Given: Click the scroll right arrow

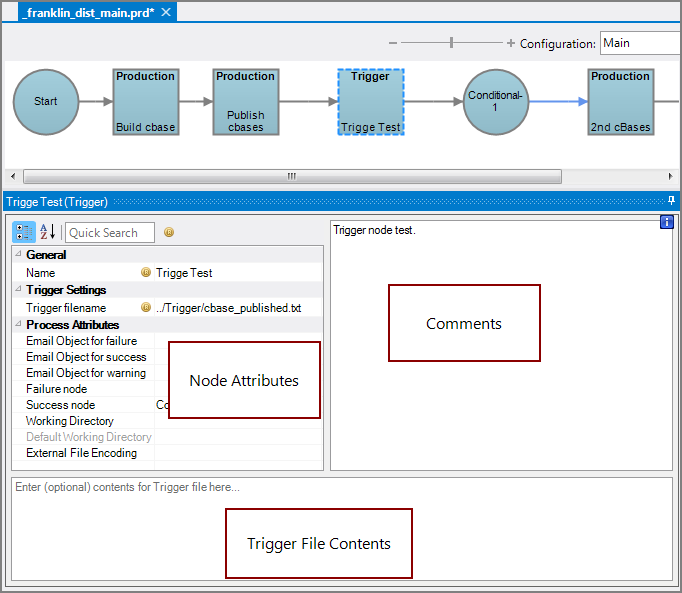Looking at the screenshot, I should [x=670, y=176].
